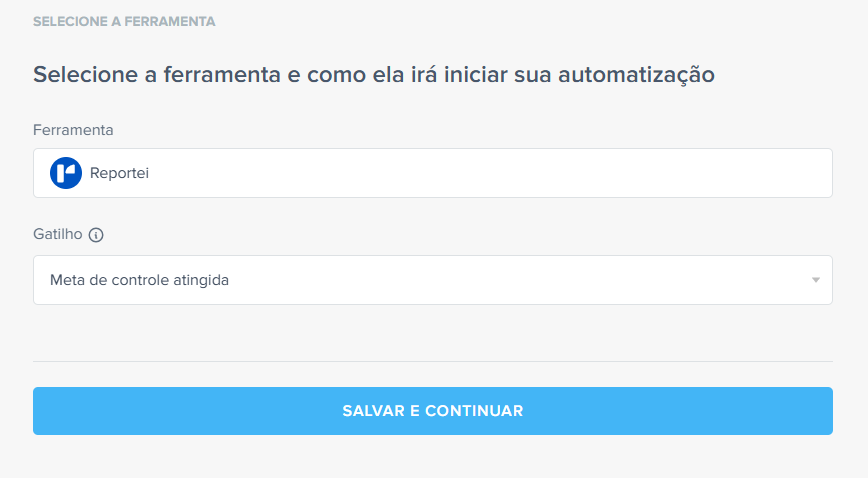The height and width of the screenshot is (478, 868).
Task: Click the main automation heading text
Action: (373, 75)
